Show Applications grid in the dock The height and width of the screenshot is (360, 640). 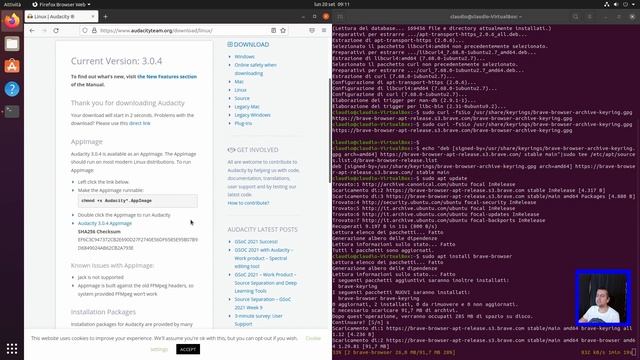point(12,349)
